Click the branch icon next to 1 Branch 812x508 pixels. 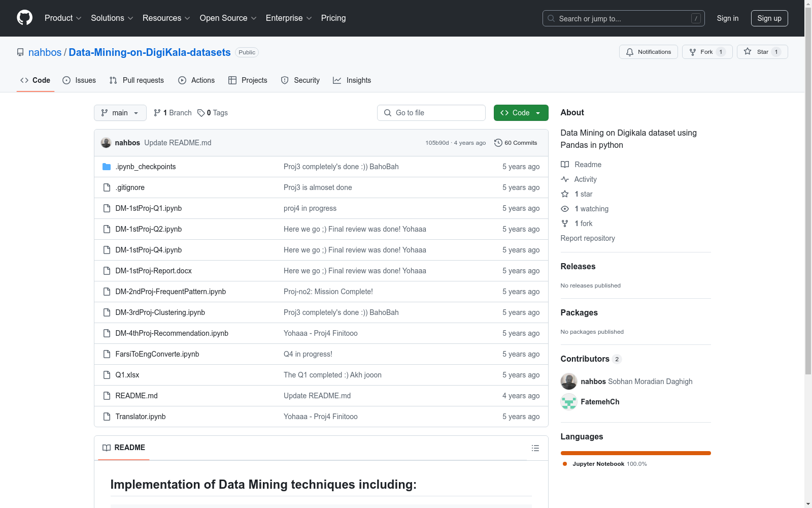tap(157, 113)
